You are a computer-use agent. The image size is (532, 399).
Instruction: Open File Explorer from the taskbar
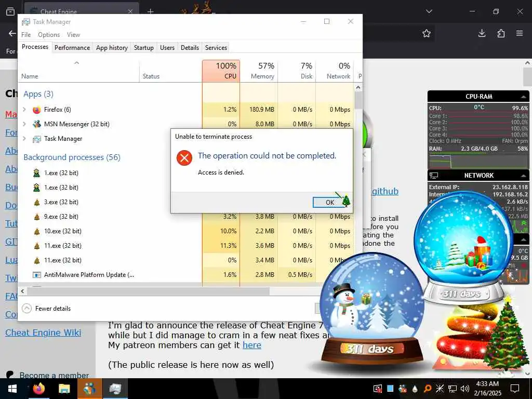pos(64,389)
